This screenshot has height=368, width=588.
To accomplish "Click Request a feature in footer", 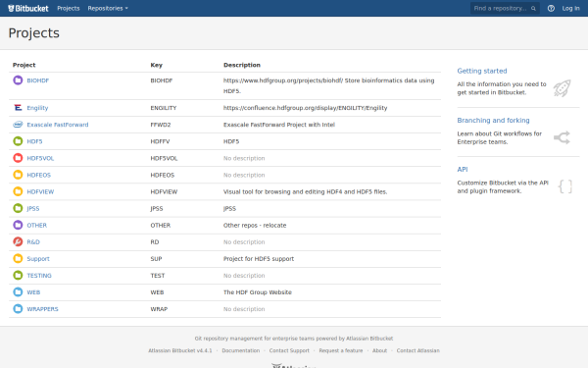I will click(341, 350).
